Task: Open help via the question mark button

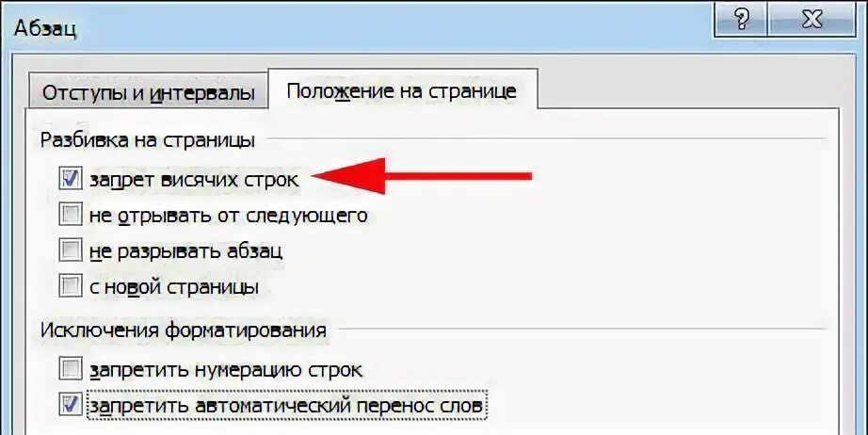Action: pos(742,20)
